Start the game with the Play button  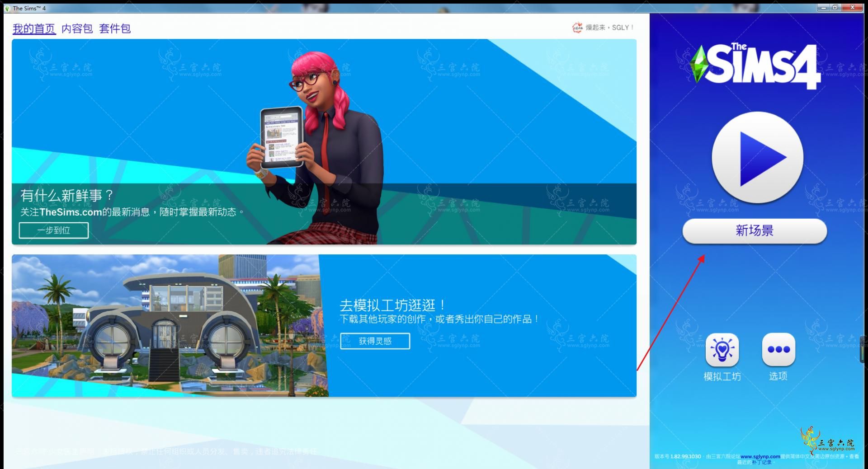point(757,157)
